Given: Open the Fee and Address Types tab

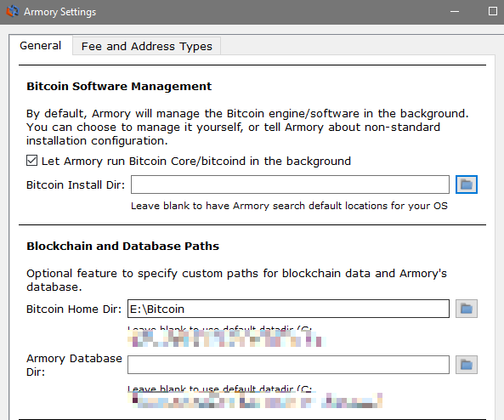Looking at the screenshot, I should click(146, 46).
